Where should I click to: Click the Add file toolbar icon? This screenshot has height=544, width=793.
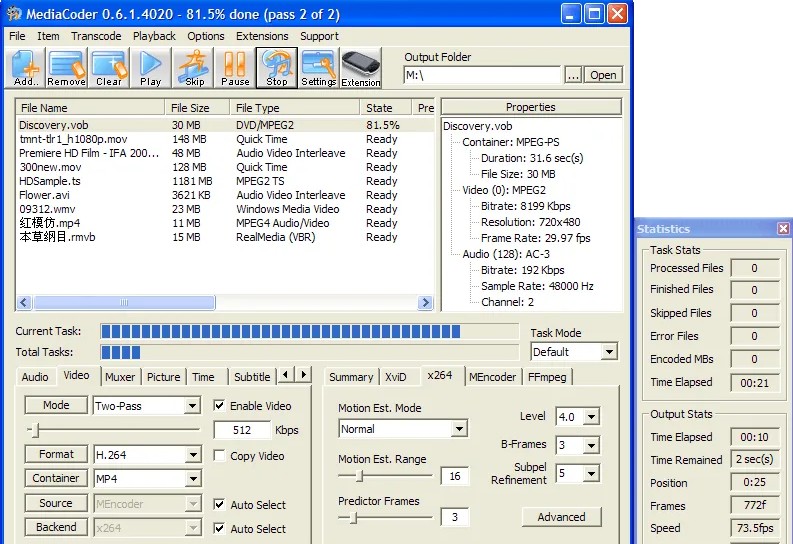click(x=26, y=68)
